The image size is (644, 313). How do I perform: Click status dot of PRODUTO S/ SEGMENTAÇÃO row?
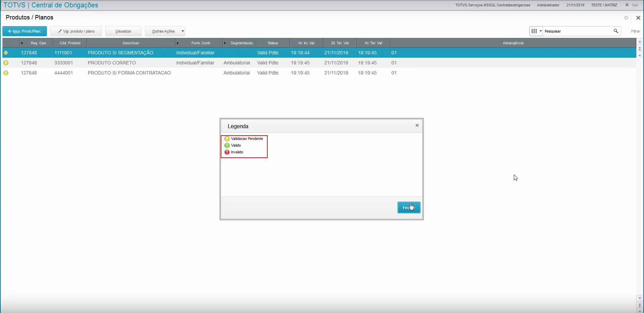[6, 53]
